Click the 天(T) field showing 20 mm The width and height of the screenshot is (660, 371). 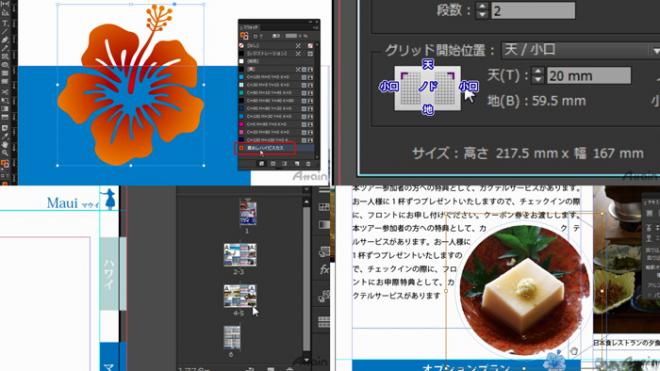[x=589, y=76]
